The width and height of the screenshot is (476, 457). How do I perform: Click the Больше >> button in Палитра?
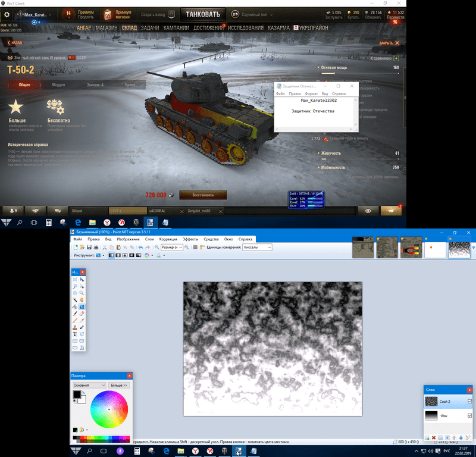pos(119,385)
